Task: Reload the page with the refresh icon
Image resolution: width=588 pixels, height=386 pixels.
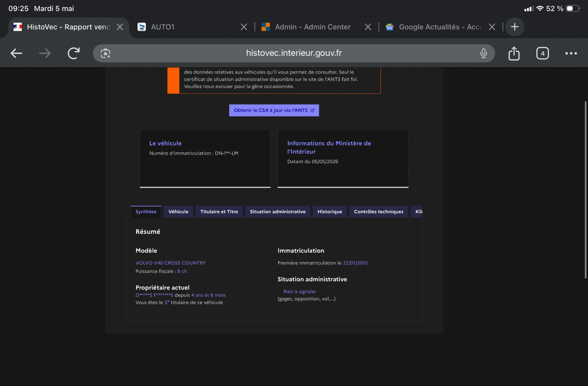Action: pos(73,53)
